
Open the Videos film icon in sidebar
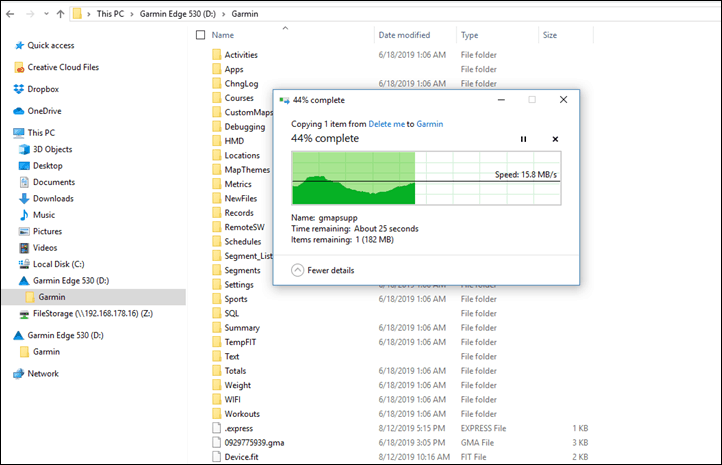(x=24, y=248)
